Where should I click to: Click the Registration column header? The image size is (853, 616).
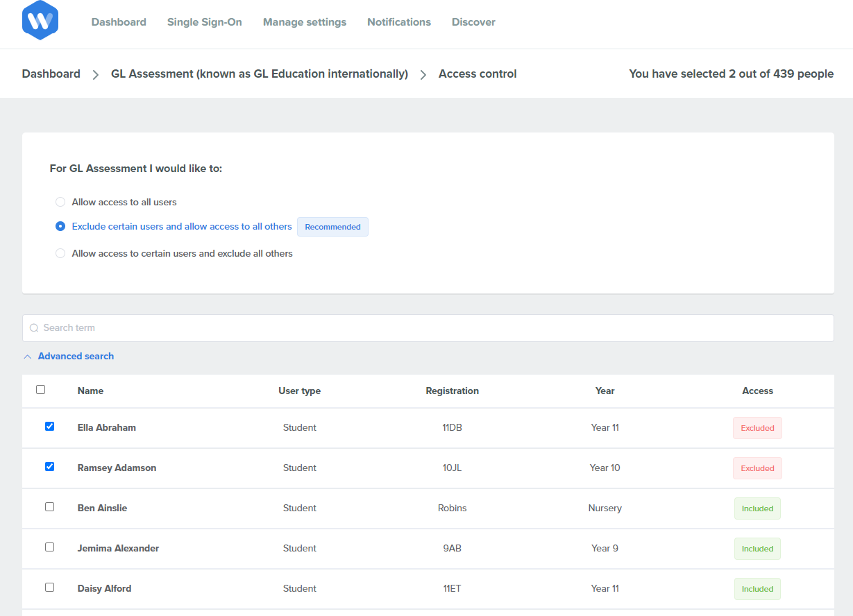pyautogui.click(x=453, y=391)
